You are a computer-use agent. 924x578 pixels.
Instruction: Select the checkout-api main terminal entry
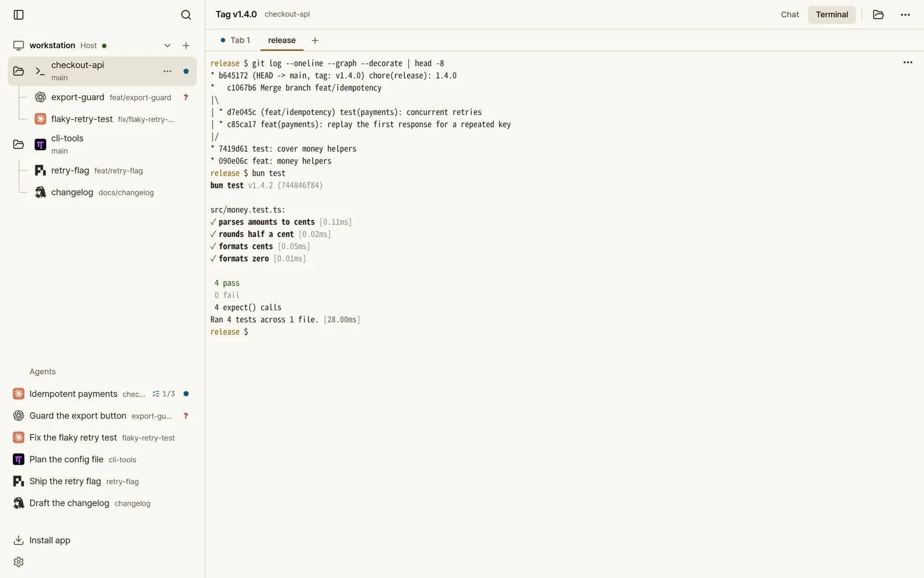102,71
